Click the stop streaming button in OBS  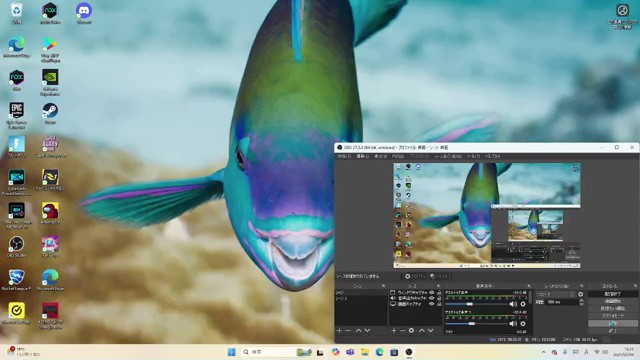point(613,294)
